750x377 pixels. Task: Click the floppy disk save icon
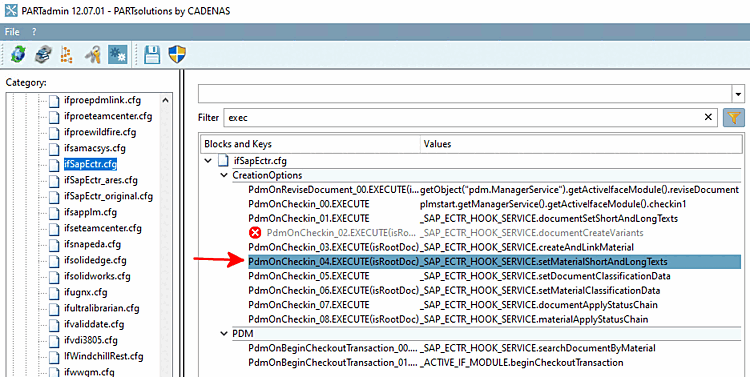pyautogui.click(x=152, y=55)
